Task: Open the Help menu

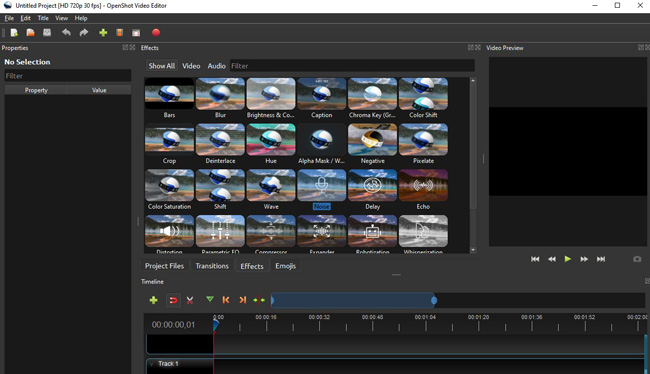Action: click(81, 18)
